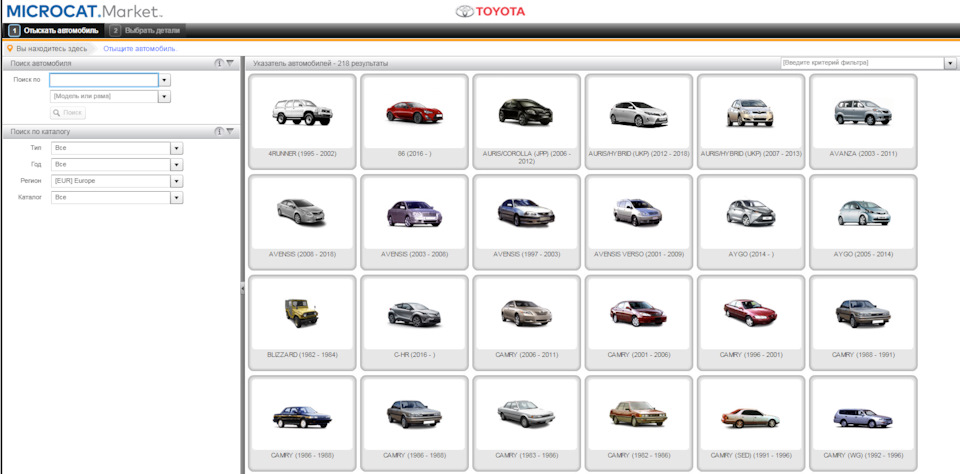Select the CAMRY (SED) (1991 - 1996) card
The image size is (960, 474).
click(x=751, y=423)
